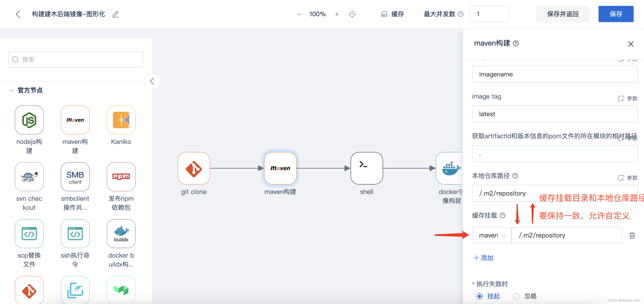Open the 缓存 cache settings
644x304 pixels.
(392, 14)
